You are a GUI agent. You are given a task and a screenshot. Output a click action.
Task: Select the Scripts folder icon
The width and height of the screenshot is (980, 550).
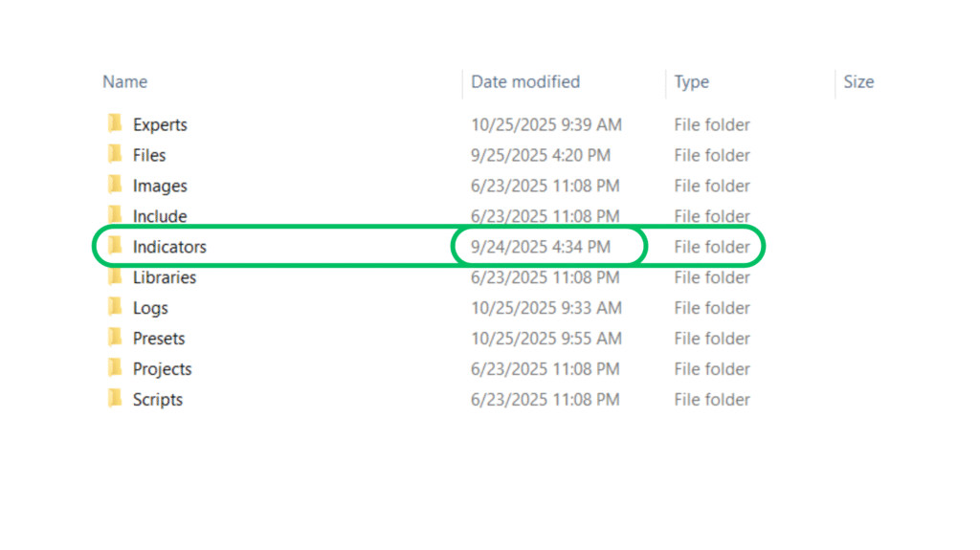click(115, 399)
